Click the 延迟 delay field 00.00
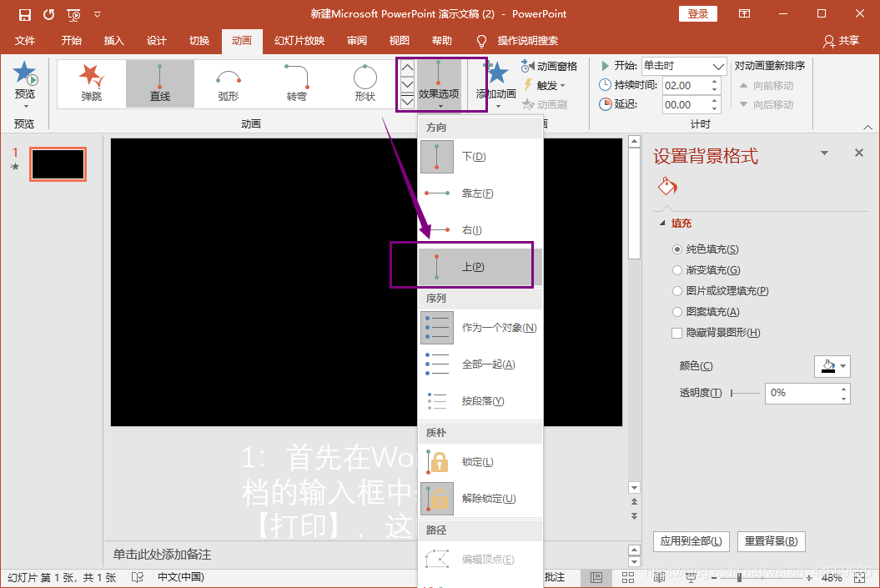The height and width of the screenshot is (588, 880). point(686,104)
